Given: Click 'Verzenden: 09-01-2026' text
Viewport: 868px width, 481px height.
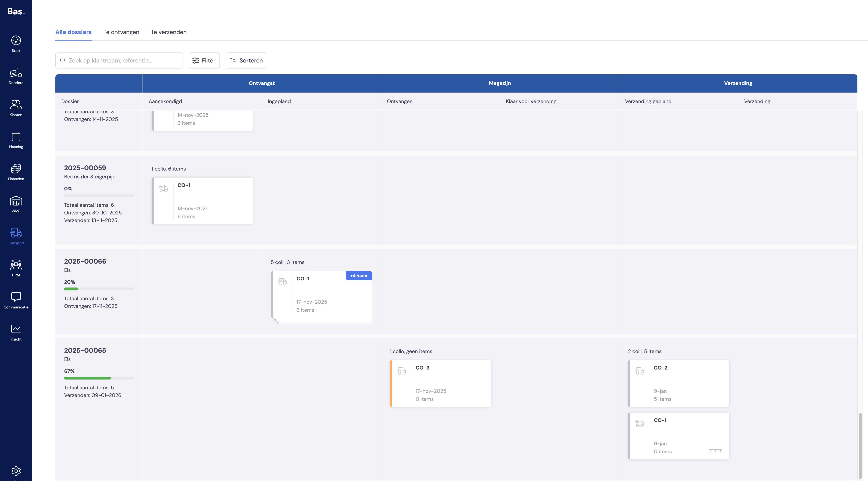Looking at the screenshot, I should click(x=93, y=395).
